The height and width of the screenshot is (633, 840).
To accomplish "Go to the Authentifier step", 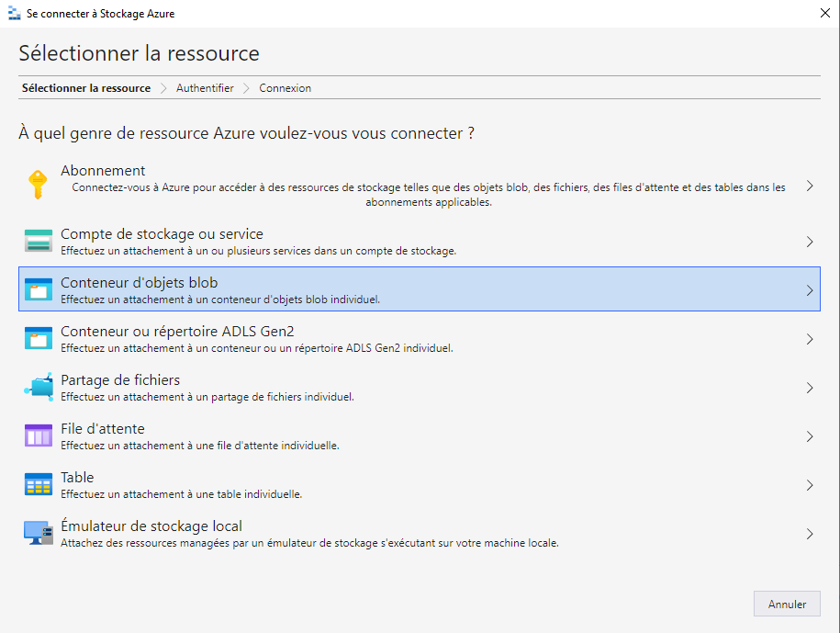I will (x=205, y=88).
